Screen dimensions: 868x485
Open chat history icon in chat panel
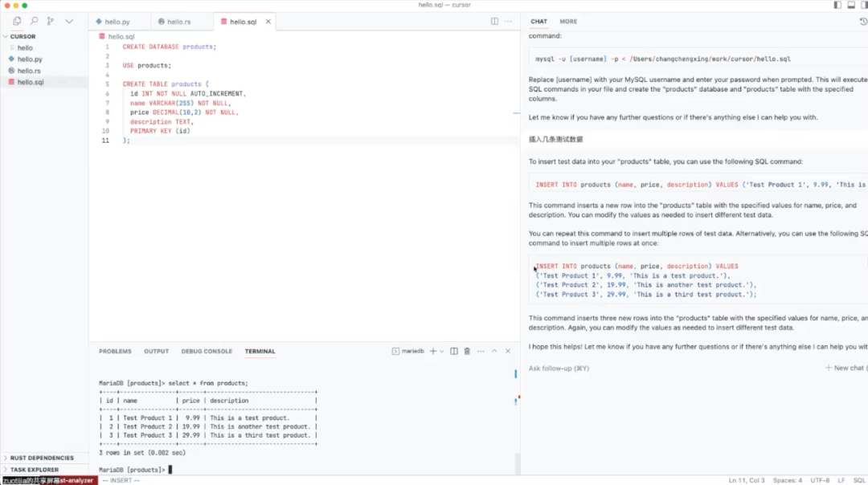tap(862, 21)
